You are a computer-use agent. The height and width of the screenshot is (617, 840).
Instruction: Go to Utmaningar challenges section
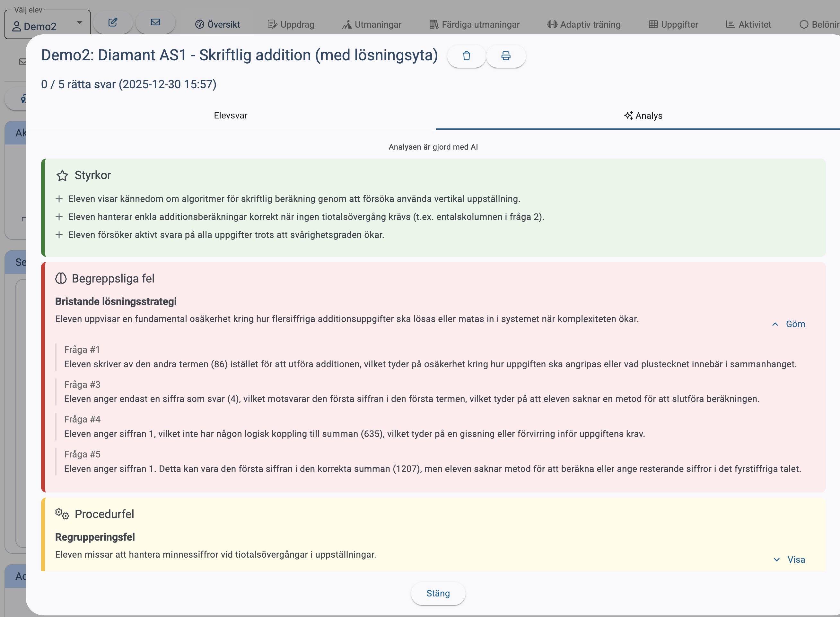[372, 25]
